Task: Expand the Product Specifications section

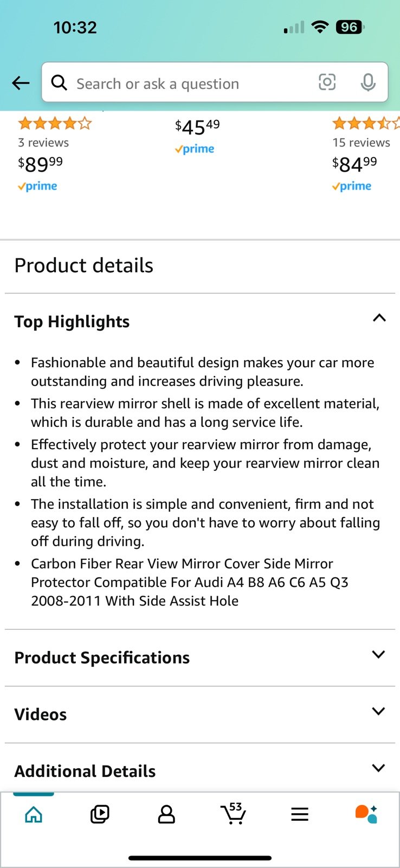Action: pyautogui.click(x=200, y=658)
